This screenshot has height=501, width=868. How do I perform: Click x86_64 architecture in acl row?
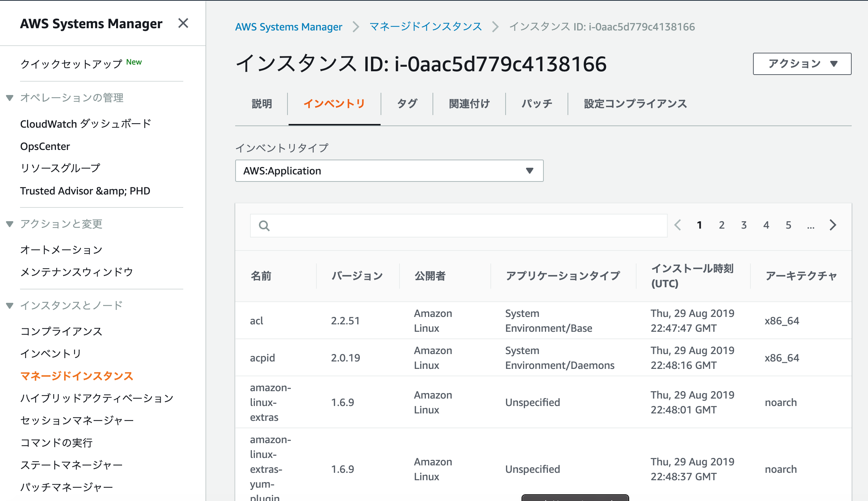(782, 321)
